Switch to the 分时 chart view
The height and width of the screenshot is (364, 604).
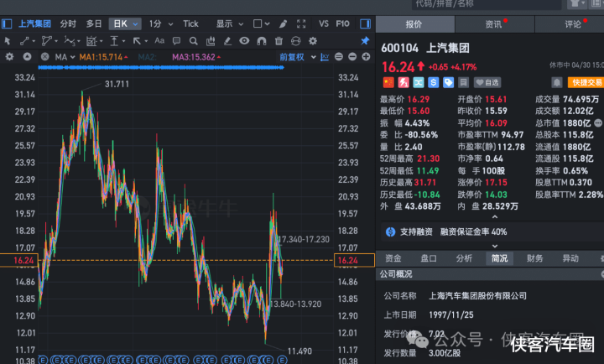[68, 23]
